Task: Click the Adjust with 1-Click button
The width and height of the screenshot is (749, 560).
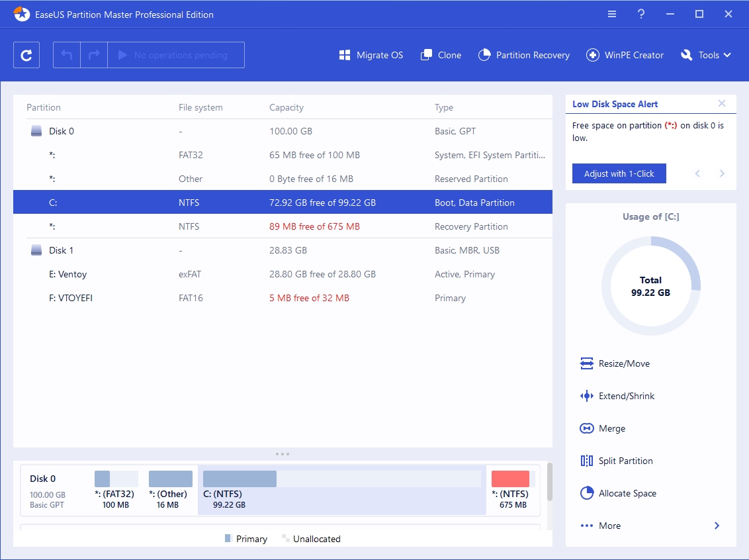Action: [619, 173]
